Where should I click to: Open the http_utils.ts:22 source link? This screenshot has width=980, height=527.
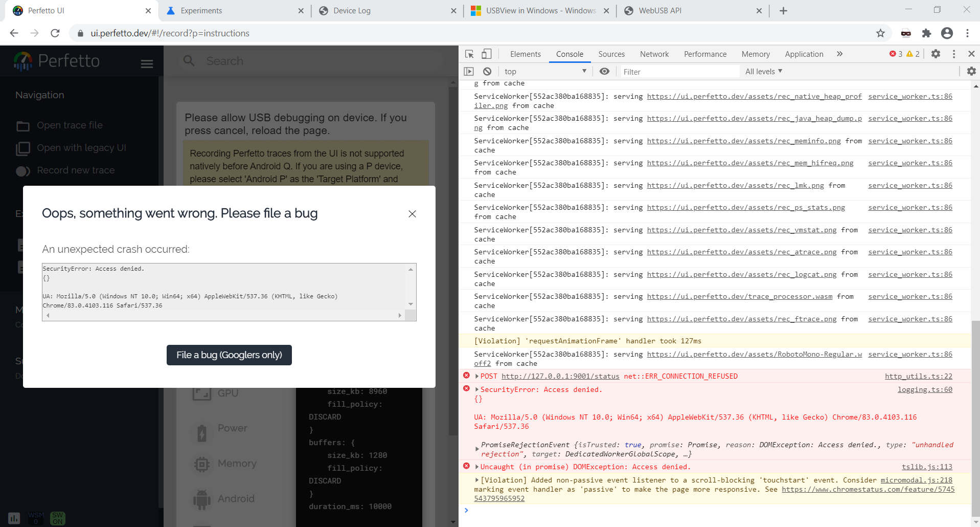919,377
